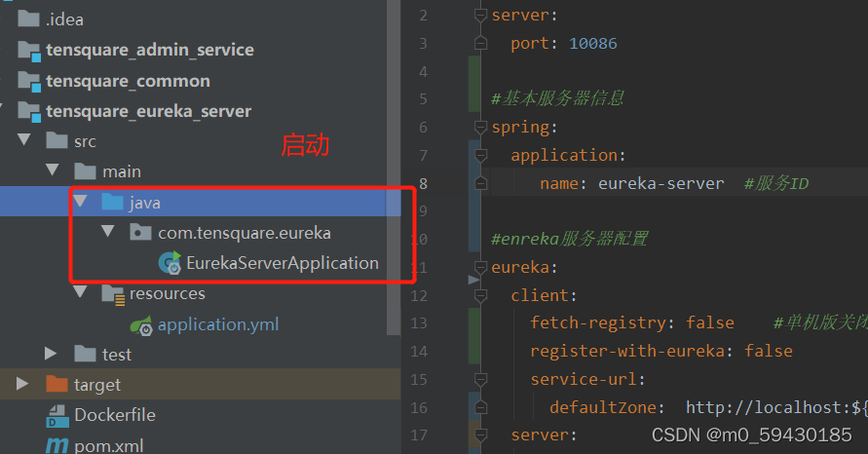Image resolution: width=868 pixels, height=454 pixels.
Task: Open application.yml file
Action: coord(218,324)
